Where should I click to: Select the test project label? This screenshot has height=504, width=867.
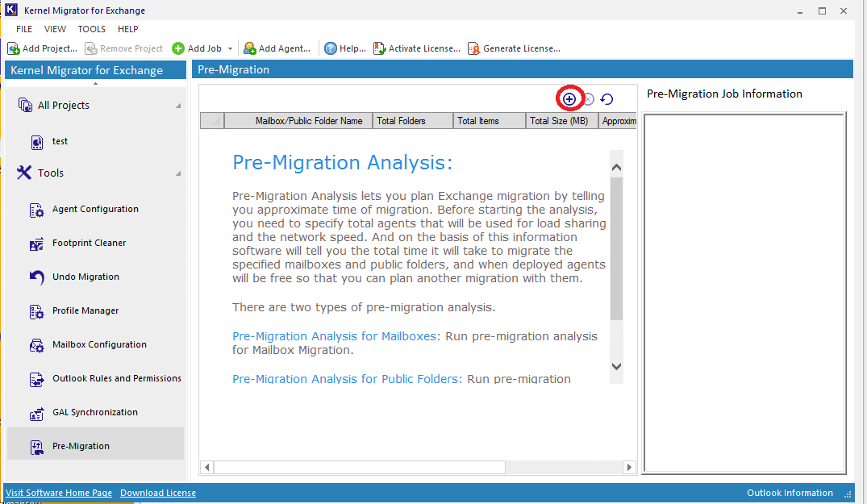click(x=60, y=141)
